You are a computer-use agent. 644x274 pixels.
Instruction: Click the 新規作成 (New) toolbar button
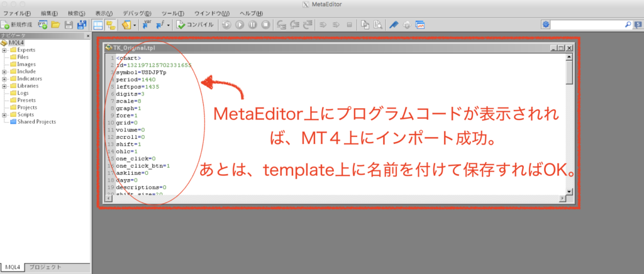17,25
